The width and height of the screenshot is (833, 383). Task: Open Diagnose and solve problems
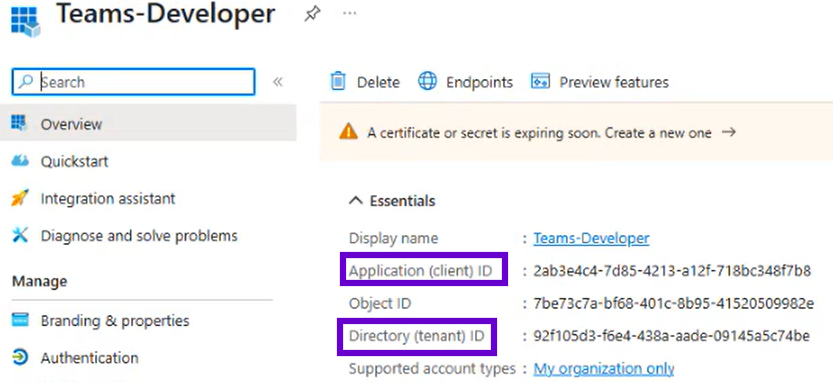tap(139, 235)
